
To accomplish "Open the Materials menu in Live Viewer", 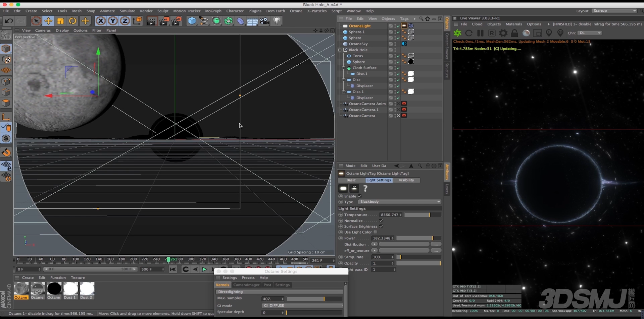I will pyautogui.click(x=513, y=24).
